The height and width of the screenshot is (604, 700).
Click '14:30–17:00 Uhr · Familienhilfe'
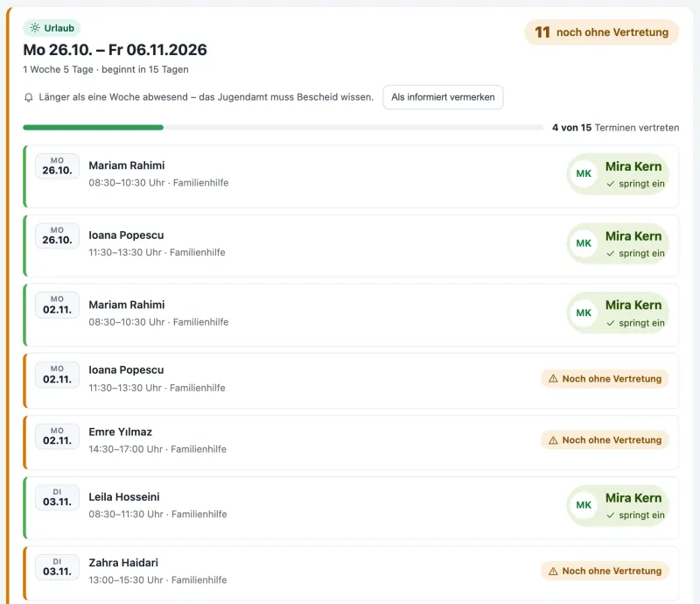click(x=157, y=449)
